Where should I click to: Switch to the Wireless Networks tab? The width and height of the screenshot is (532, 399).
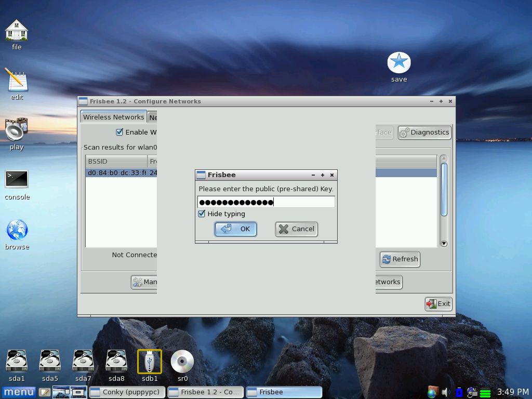click(113, 117)
